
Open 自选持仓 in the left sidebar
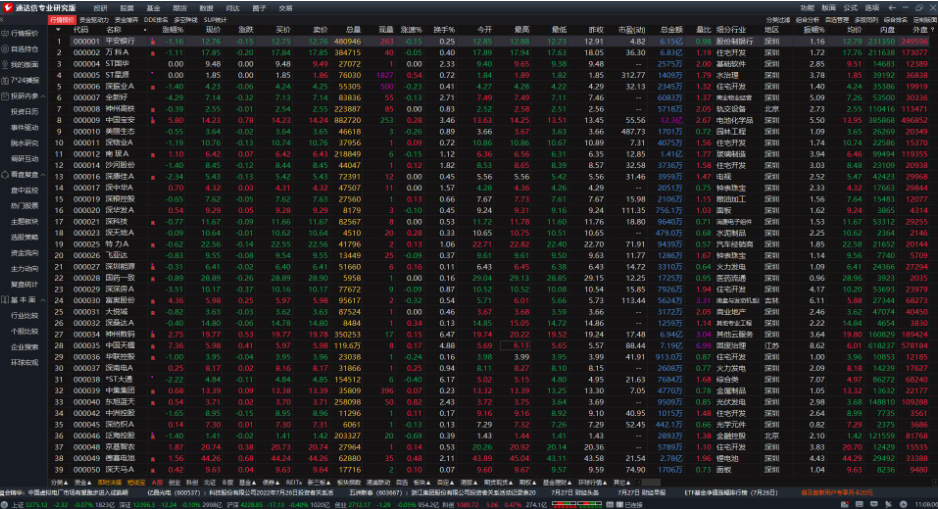click(x=24, y=48)
